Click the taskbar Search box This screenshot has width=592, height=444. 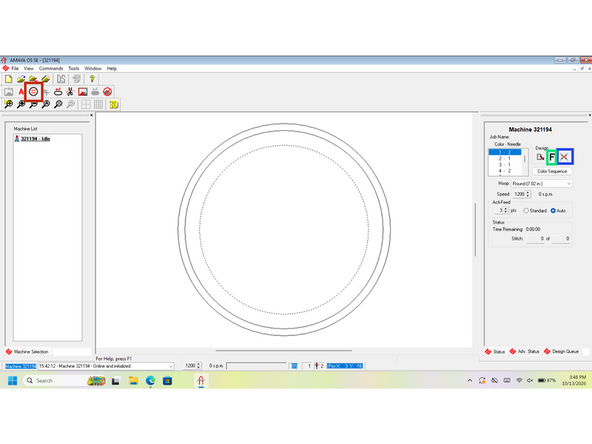click(64, 381)
